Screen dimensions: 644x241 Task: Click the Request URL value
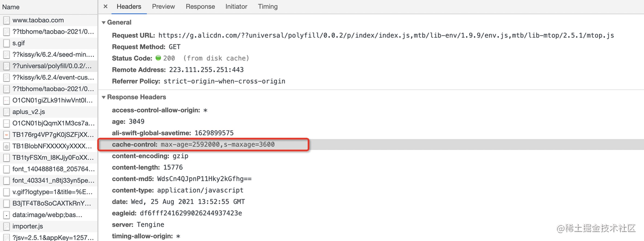386,36
